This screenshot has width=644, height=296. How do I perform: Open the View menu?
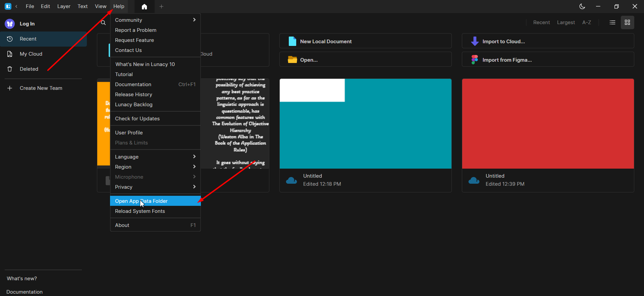tap(101, 6)
